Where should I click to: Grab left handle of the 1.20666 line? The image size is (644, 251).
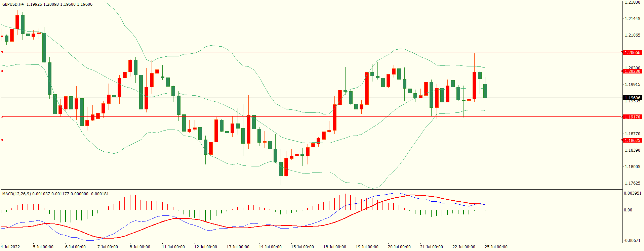click(2, 52)
